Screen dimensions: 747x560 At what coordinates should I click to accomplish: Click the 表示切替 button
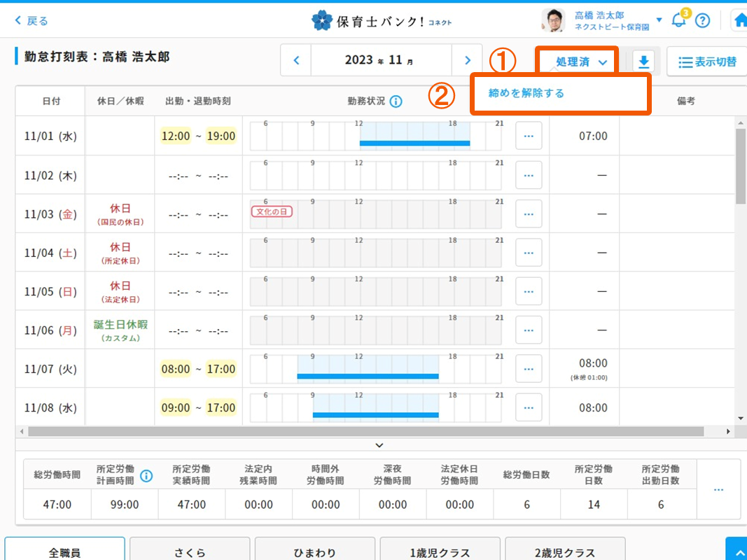(707, 62)
